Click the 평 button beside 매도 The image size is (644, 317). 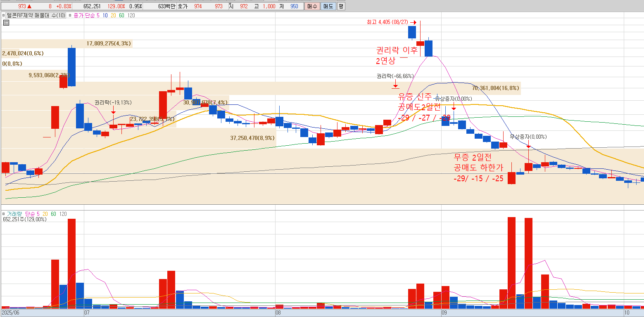click(341, 6)
